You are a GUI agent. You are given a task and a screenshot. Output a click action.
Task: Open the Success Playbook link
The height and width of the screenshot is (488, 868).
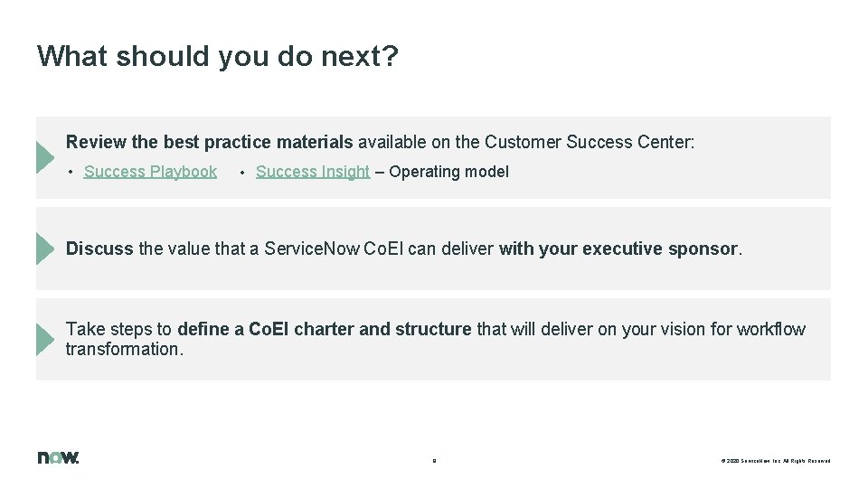tap(150, 172)
